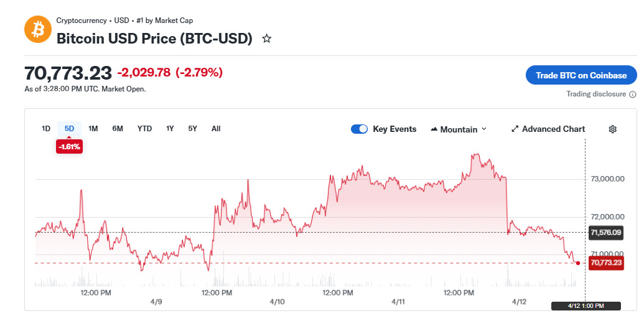Select the 5D time range tab
Image resolution: width=644 pixels, height=316 pixels.
(69, 129)
